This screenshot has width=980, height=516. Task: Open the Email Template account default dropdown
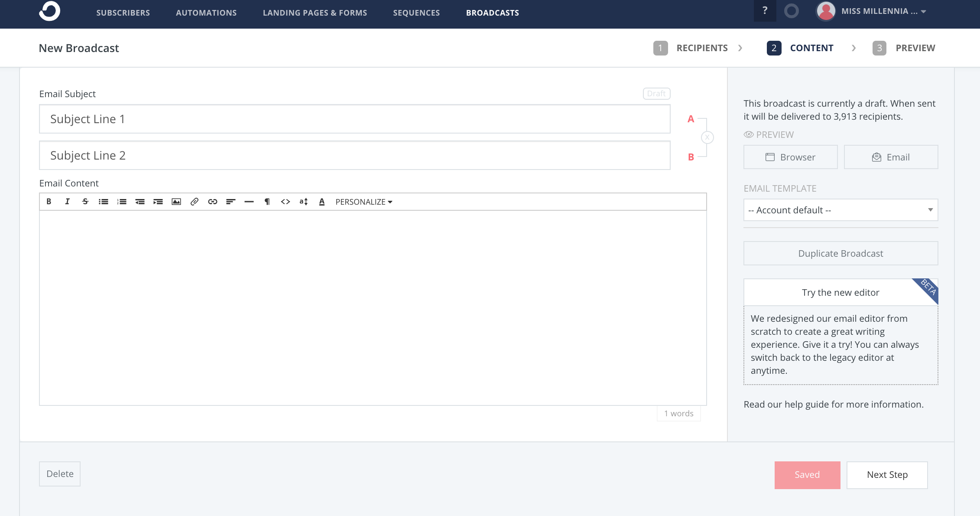(x=840, y=210)
